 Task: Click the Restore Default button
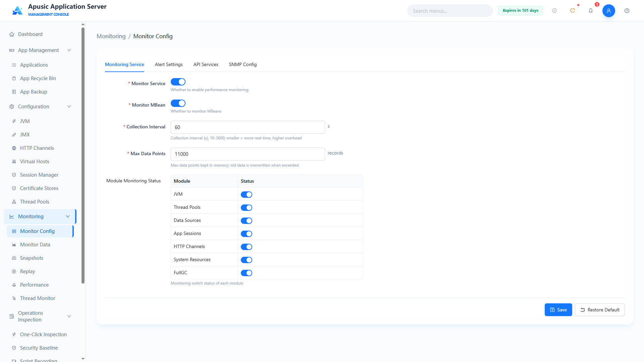[x=600, y=310]
